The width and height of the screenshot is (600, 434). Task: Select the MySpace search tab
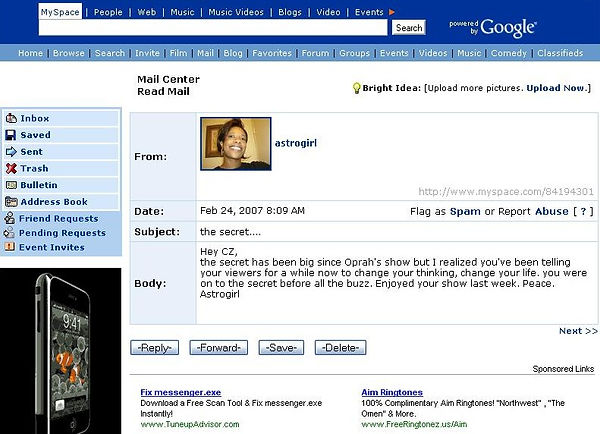point(60,12)
